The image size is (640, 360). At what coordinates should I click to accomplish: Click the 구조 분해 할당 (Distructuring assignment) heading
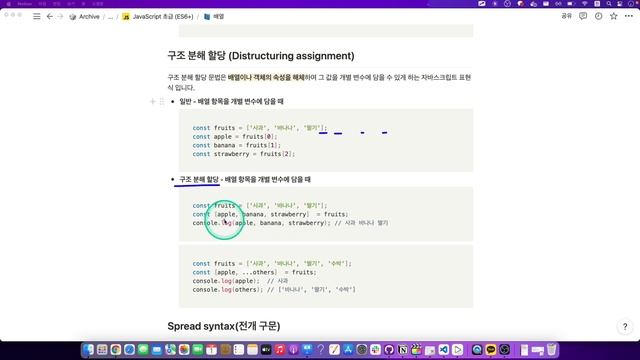coord(261,56)
